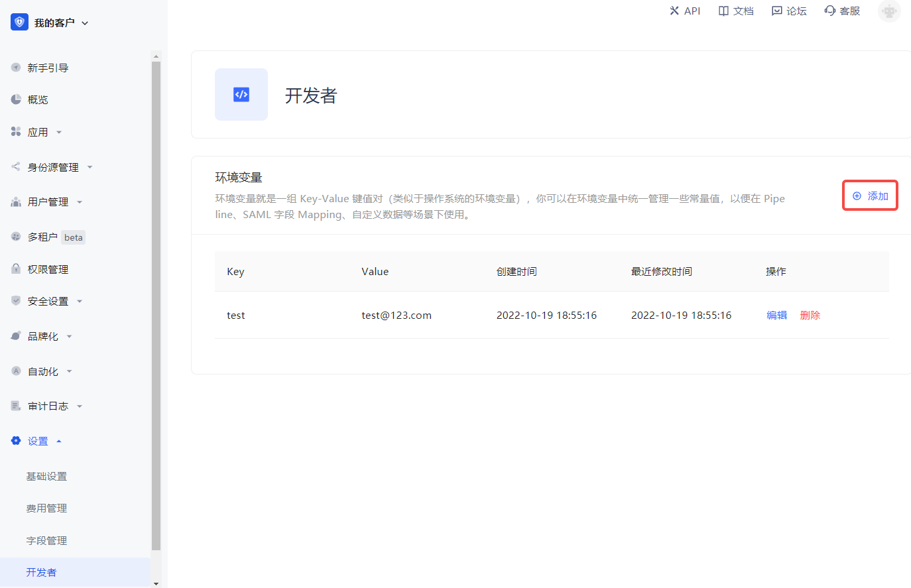The width and height of the screenshot is (911, 588).
Task: Click the sidebar vertical scrollbar
Action: pyautogui.click(x=156, y=305)
